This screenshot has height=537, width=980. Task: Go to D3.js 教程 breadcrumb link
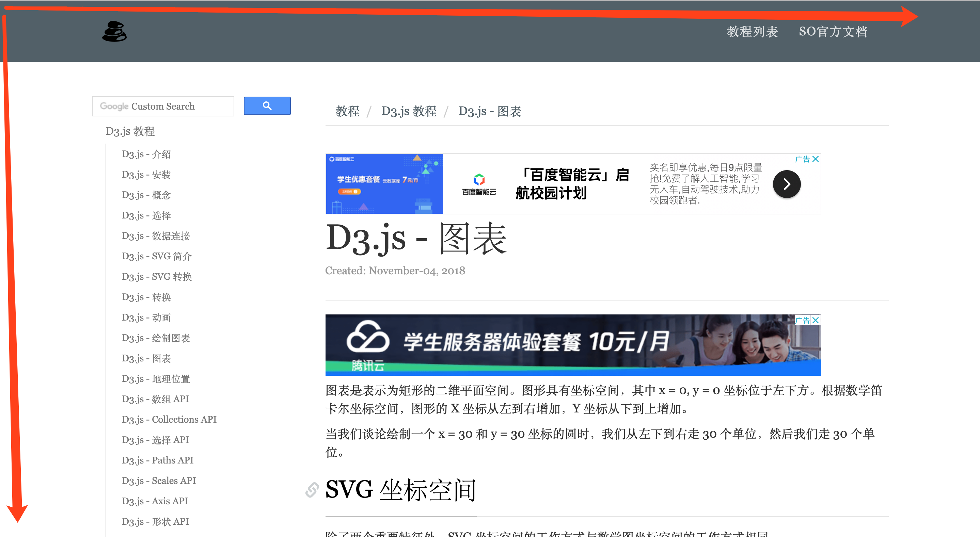click(409, 111)
